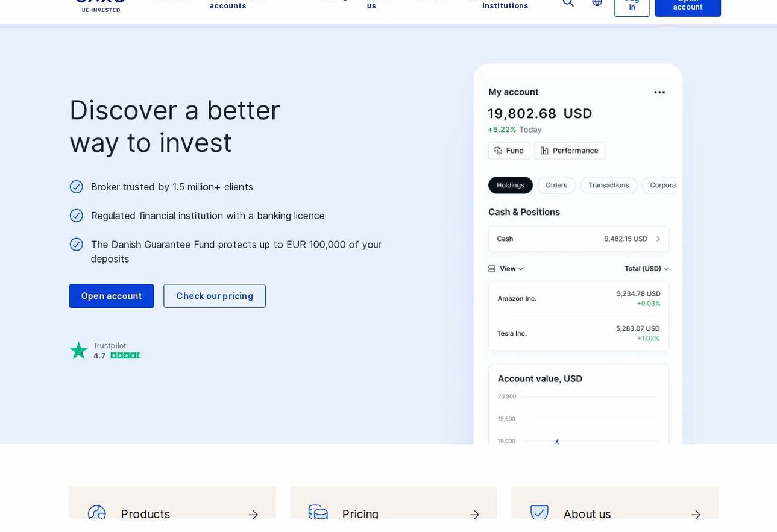This screenshot has height=532, width=777.
Task: Click the Cash 9,482.15 USD row
Action: click(579, 239)
